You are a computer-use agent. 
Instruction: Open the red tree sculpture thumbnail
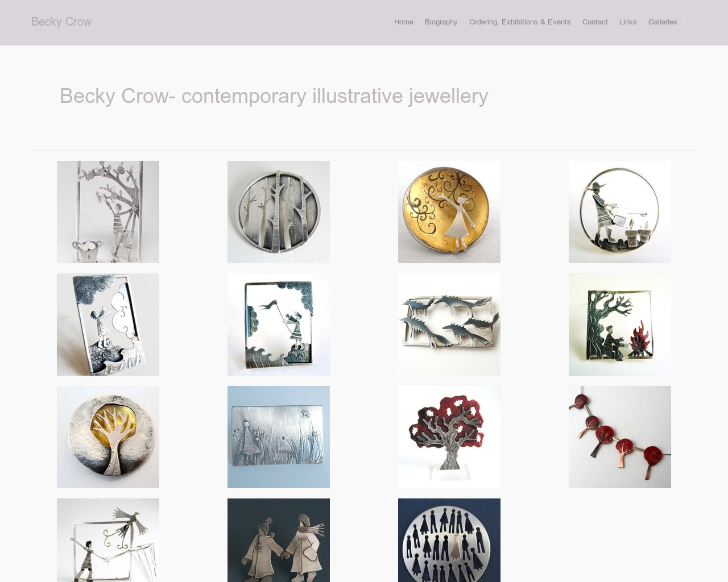pos(449,437)
